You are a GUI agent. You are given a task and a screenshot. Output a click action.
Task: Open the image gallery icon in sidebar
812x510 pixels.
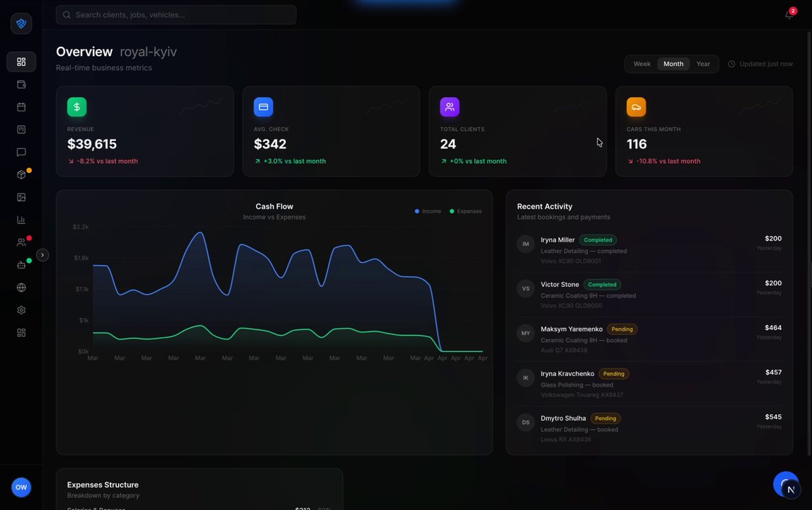[21, 197]
